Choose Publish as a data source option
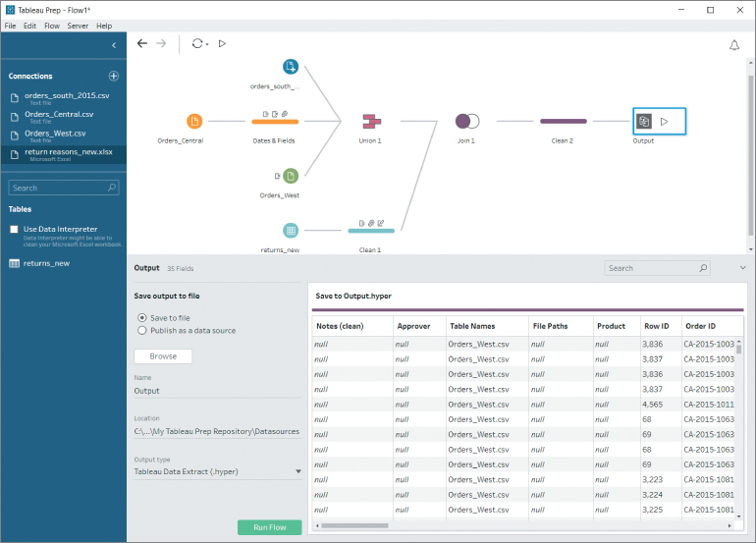Screen dimensions: 756x543 click(x=142, y=330)
